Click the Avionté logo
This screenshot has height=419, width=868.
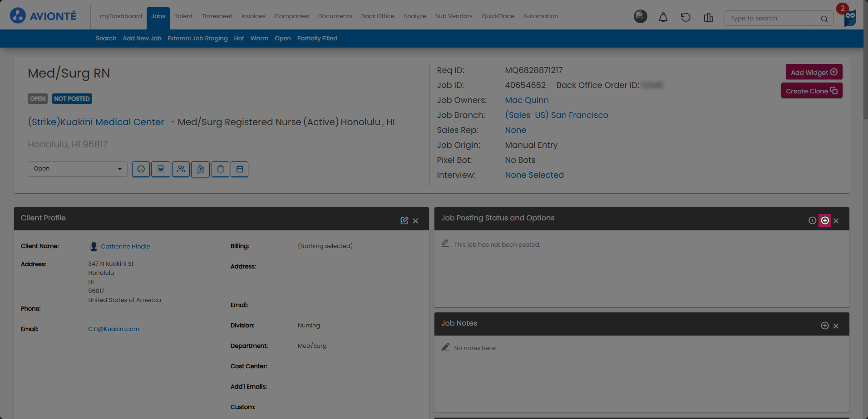click(43, 16)
